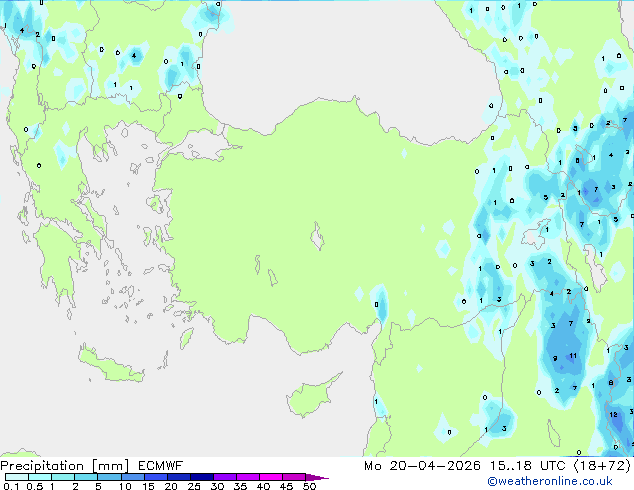Screen dimensions: 634x490
Task: Click the 1–2 mm legend color box
Action: click(x=63, y=477)
